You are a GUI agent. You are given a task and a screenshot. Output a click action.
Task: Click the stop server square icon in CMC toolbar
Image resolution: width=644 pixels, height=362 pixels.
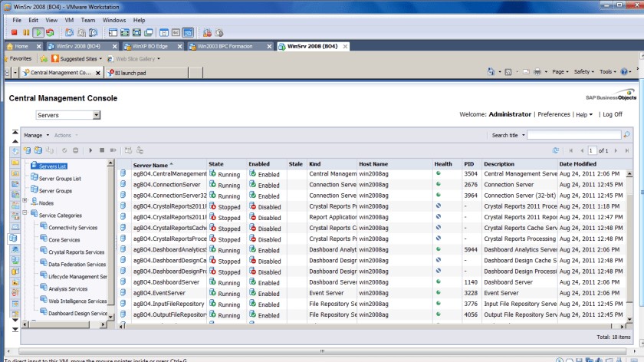click(x=102, y=150)
